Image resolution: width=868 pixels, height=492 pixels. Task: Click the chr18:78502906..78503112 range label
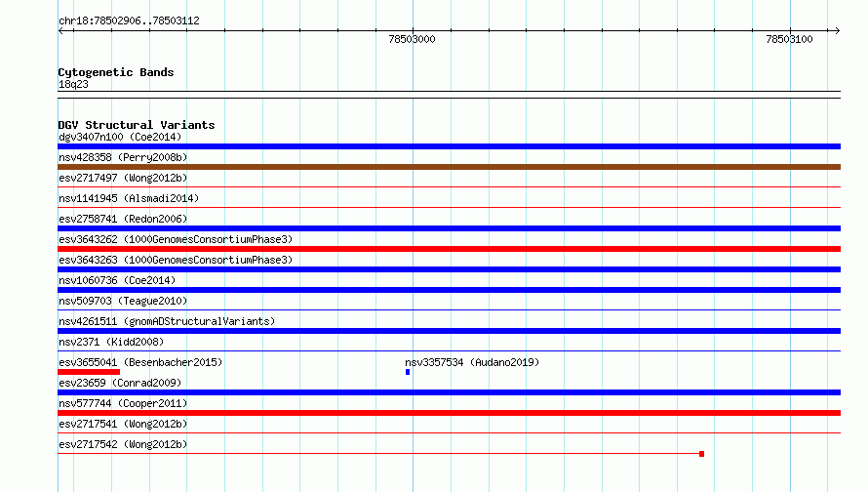pyautogui.click(x=129, y=20)
